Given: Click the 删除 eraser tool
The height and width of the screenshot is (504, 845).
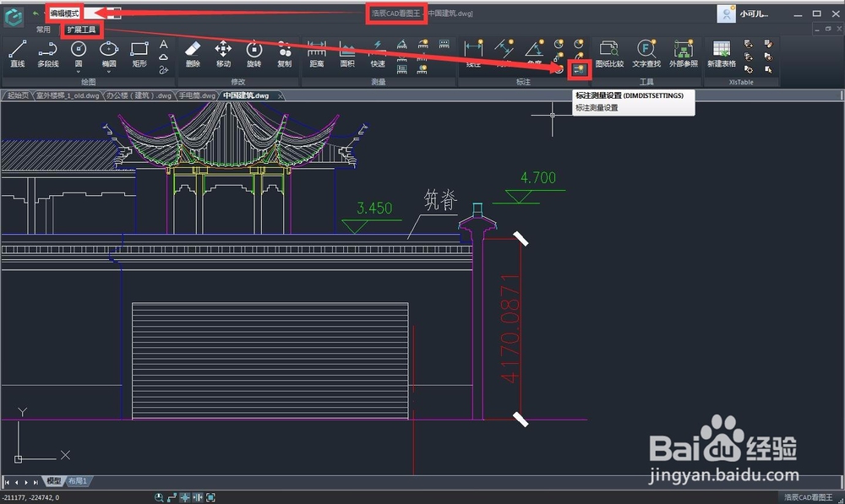Looking at the screenshot, I should click(193, 53).
